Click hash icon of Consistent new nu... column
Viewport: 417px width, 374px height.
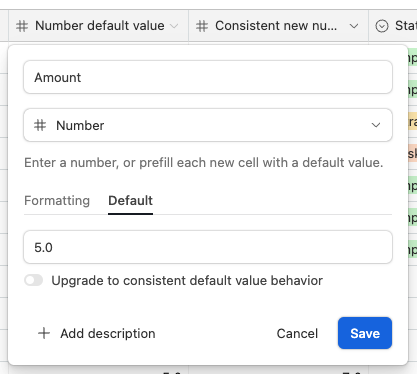pyautogui.click(x=202, y=26)
